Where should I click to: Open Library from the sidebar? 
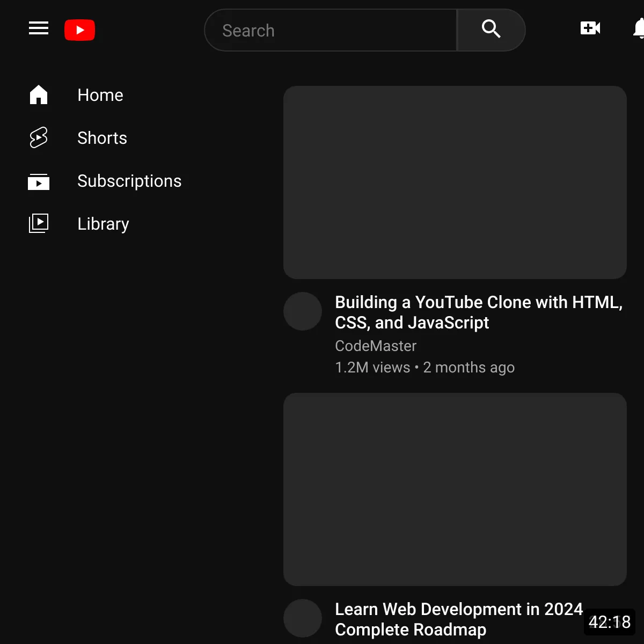[x=103, y=224]
